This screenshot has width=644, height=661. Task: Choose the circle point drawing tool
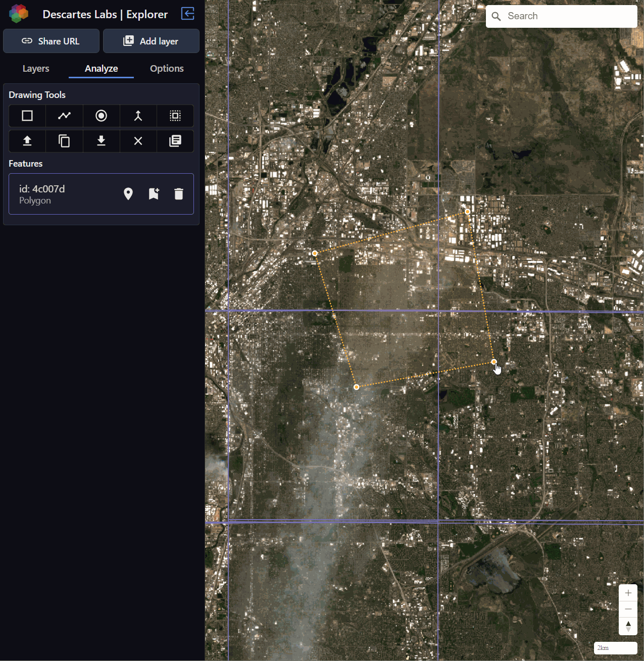[101, 116]
